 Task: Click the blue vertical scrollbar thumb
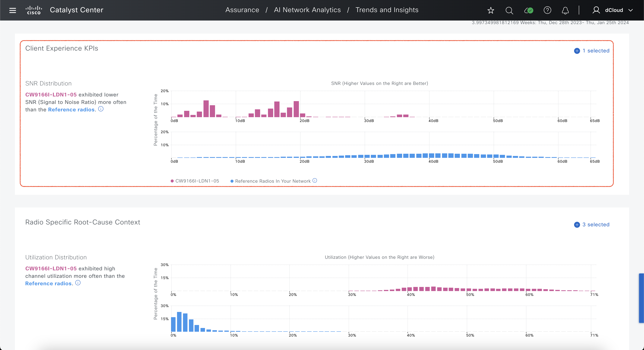pyautogui.click(x=641, y=298)
